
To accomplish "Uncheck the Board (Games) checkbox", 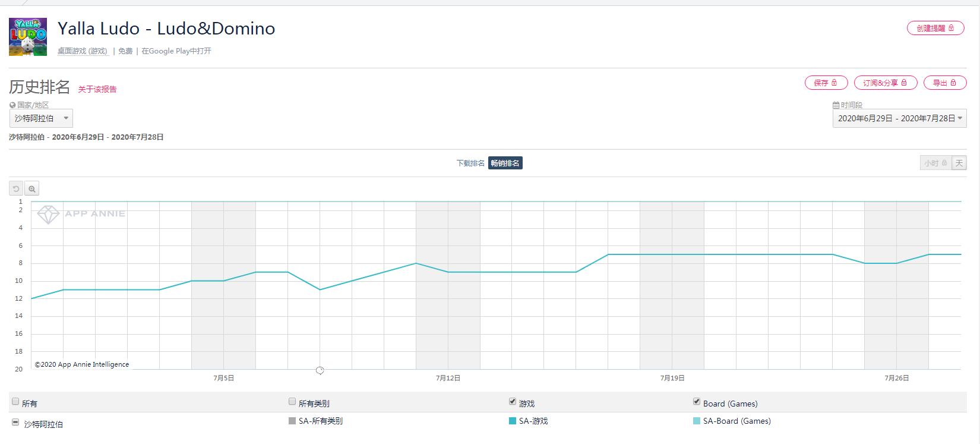I will (696, 402).
